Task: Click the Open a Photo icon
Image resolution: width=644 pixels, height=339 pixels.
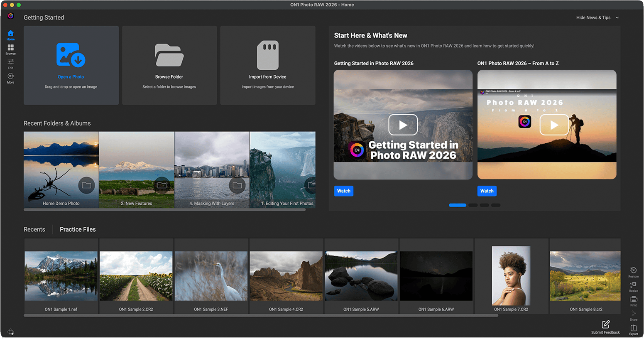Action: point(71,55)
